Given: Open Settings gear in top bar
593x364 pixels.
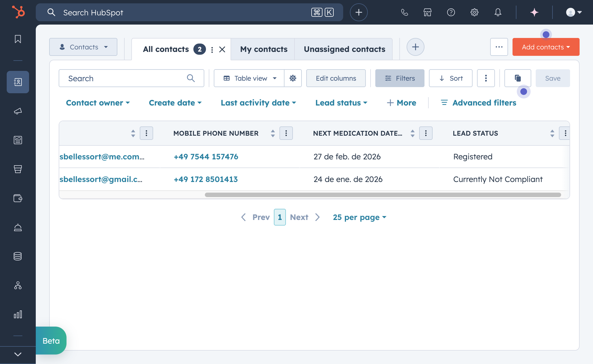Looking at the screenshot, I should pyautogui.click(x=475, y=12).
